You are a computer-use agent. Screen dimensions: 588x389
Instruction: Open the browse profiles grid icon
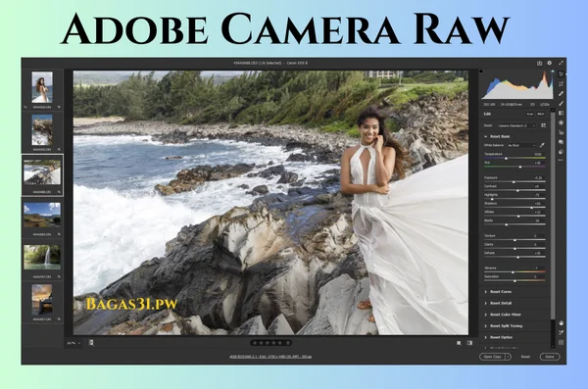pos(543,125)
